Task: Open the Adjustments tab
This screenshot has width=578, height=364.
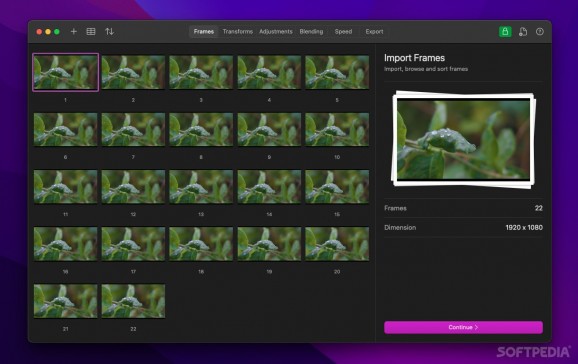Action: 276,32
